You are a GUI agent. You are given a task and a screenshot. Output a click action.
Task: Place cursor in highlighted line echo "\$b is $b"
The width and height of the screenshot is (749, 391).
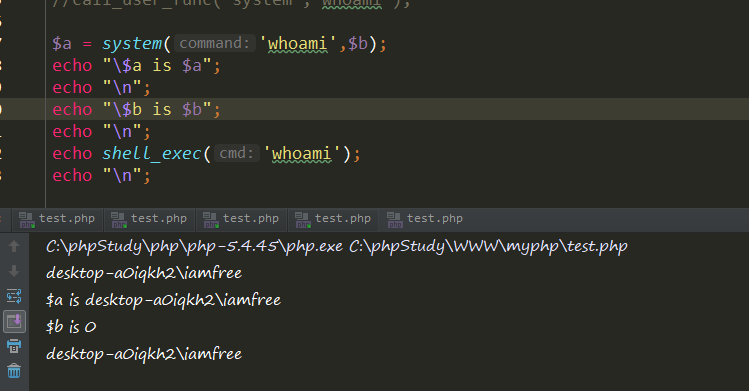(x=137, y=109)
